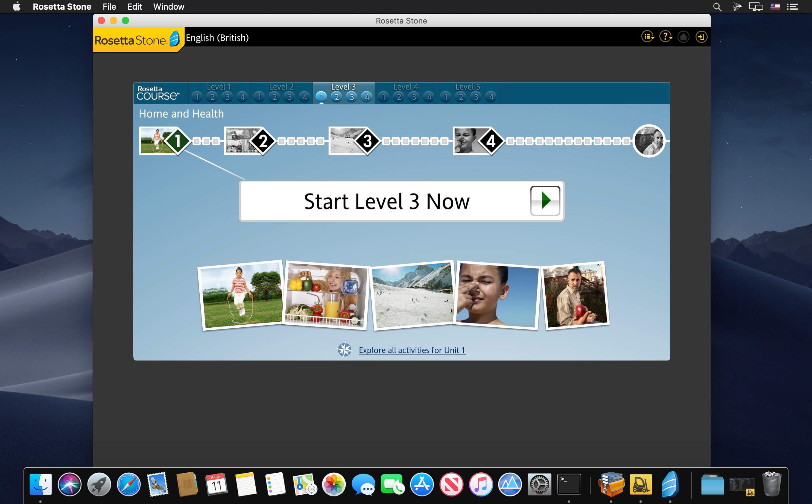Open the Milestone circle with man photo

click(649, 141)
